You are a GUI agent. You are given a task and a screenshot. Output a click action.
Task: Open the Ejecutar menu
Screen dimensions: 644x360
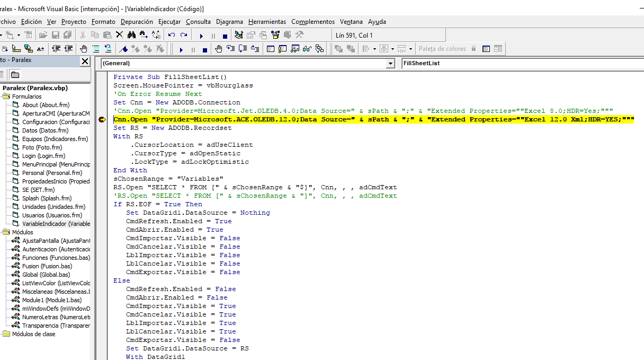click(169, 22)
